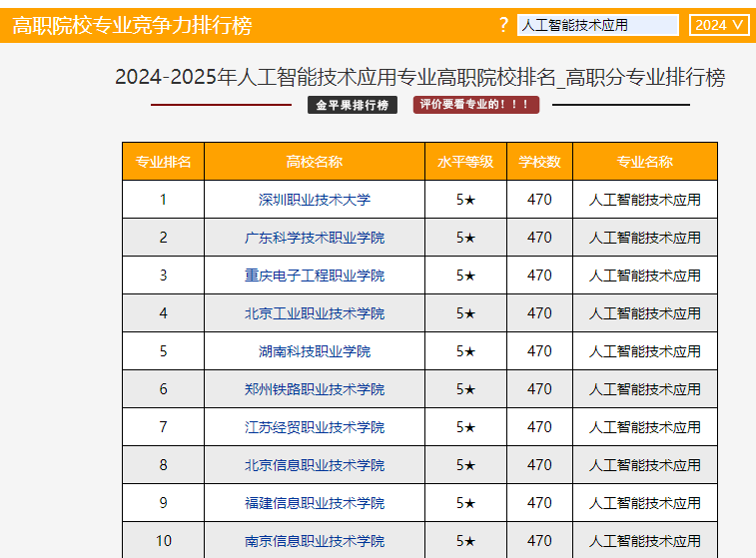
Task: Open 北京工业职业技术学院 link
Action: (314, 313)
